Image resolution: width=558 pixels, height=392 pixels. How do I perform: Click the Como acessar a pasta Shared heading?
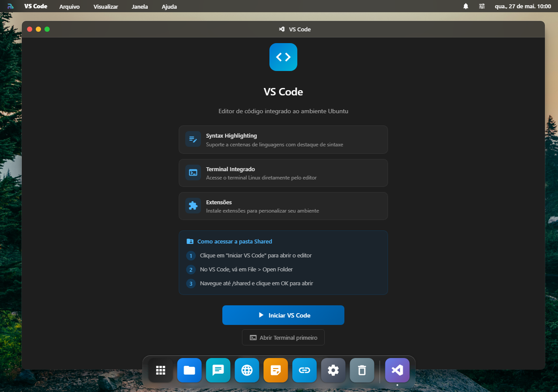[x=235, y=241]
